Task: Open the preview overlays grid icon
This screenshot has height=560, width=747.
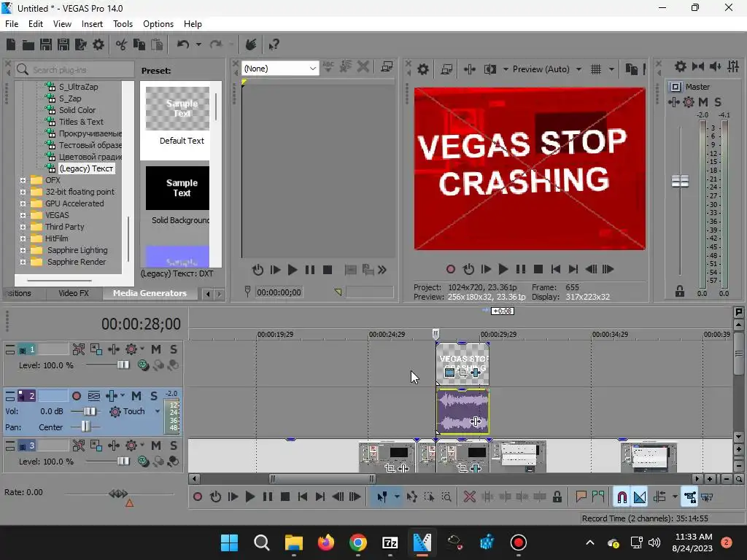Action: coord(596,69)
